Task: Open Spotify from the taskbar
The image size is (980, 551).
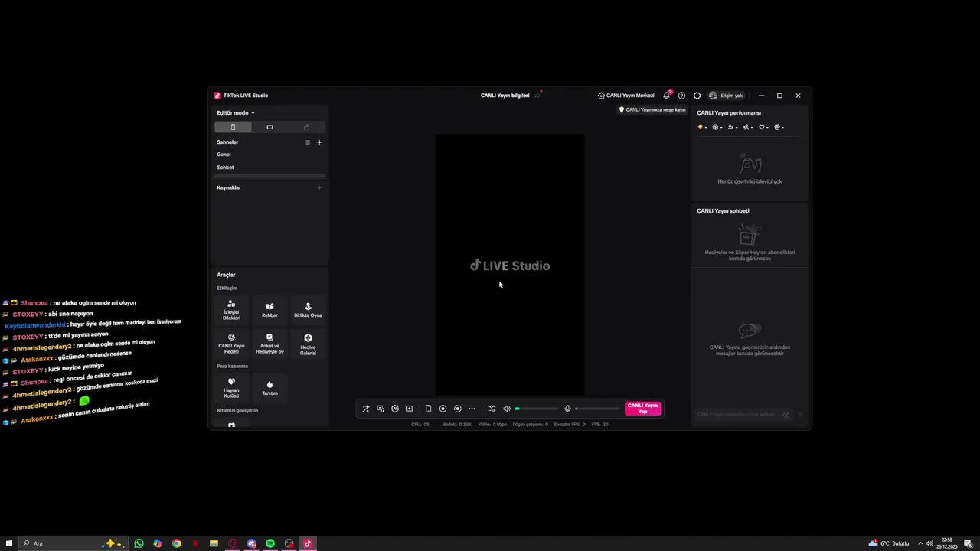Action: pyautogui.click(x=270, y=543)
